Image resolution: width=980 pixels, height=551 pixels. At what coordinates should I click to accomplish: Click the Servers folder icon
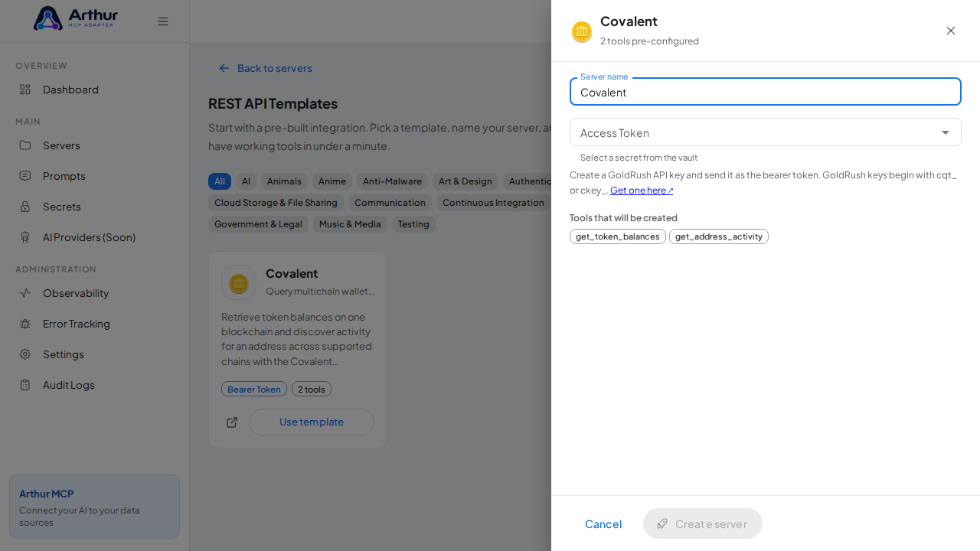click(x=25, y=145)
